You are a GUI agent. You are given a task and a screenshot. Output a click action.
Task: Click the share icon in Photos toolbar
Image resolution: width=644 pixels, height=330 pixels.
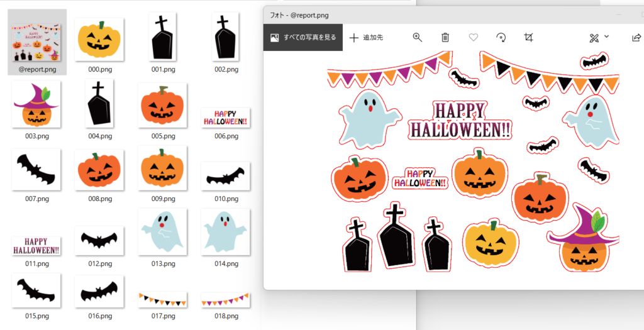coord(636,38)
